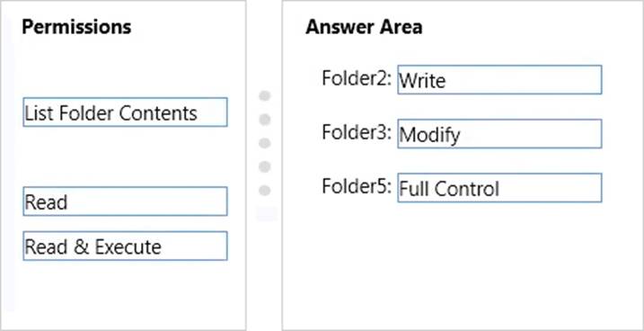Image resolution: width=644 pixels, height=331 pixels.
Task: Click the second divider dot from top
Action: pyautogui.click(x=265, y=120)
